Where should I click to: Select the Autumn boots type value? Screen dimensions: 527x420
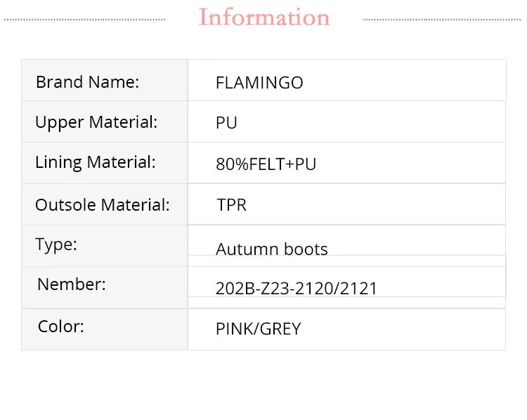tap(272, 249)
